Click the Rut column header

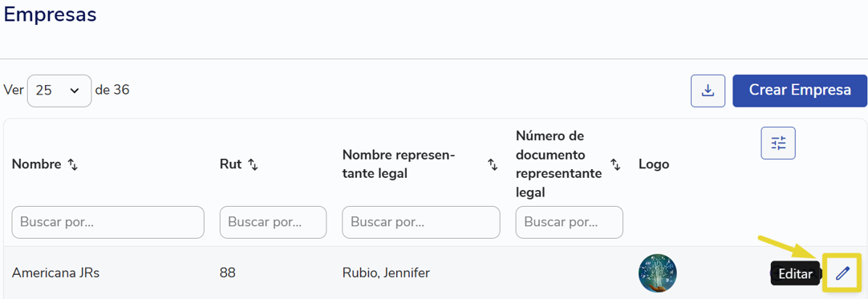[231, 164]
